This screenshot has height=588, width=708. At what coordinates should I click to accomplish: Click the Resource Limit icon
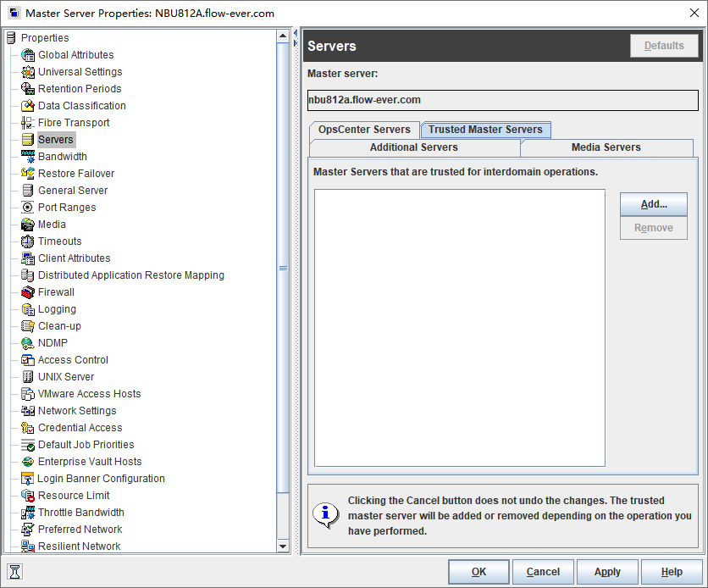tap(28, 496)
